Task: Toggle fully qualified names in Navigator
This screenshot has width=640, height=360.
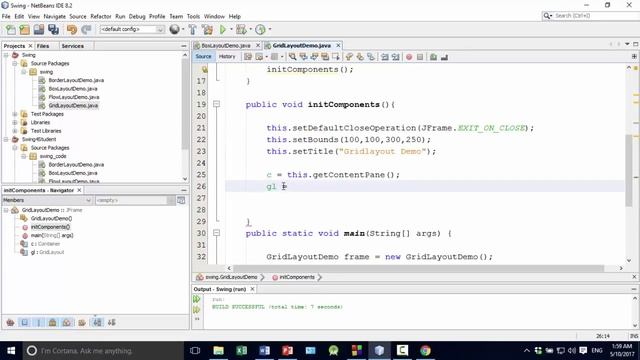Action: [x=82, y=322]
